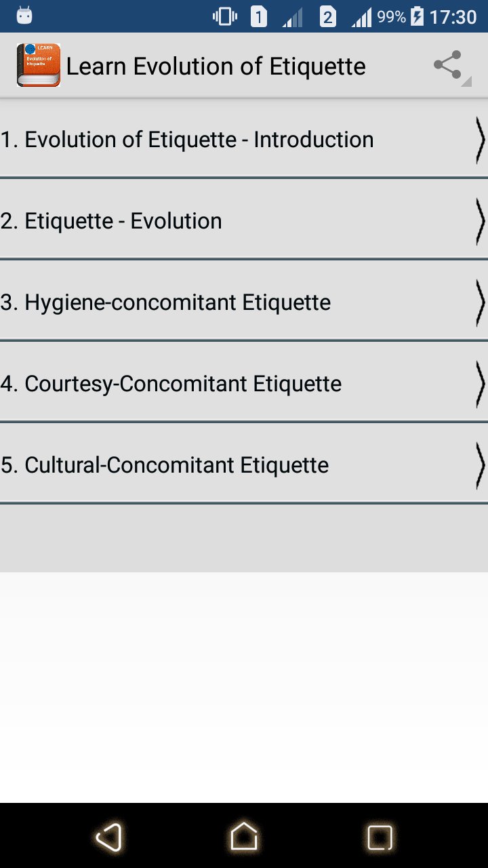This screenshot has height=868, width=488.
Task: Tap the Learn Evolution of Etiquette book icon
Action: 38,66
